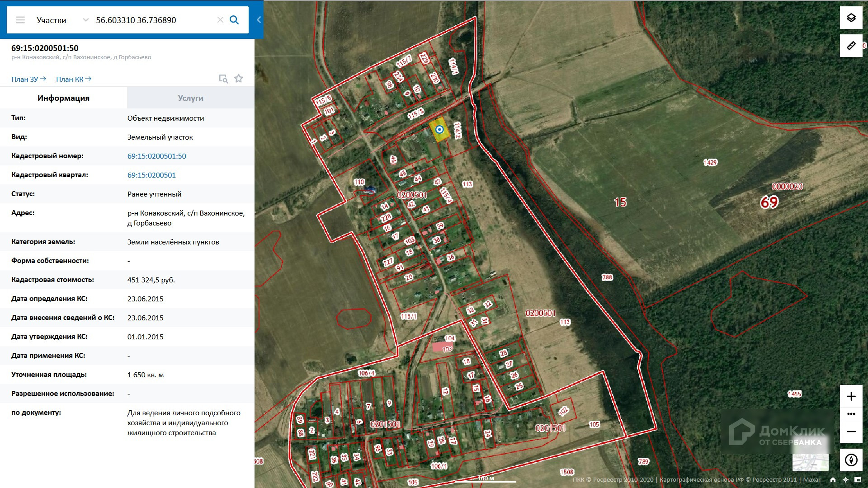
Task: Reset map orientation with compass button
Action: coord(851,460)
